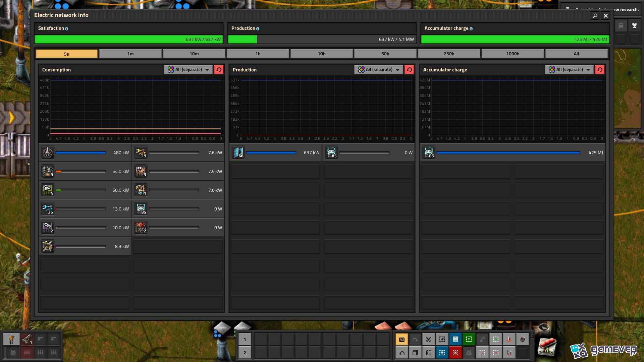Click the dashed paste-selection tool
Image resolution: width=644 pixels, height=362 pixels.
pyautogui.click(x=428, y=353)
